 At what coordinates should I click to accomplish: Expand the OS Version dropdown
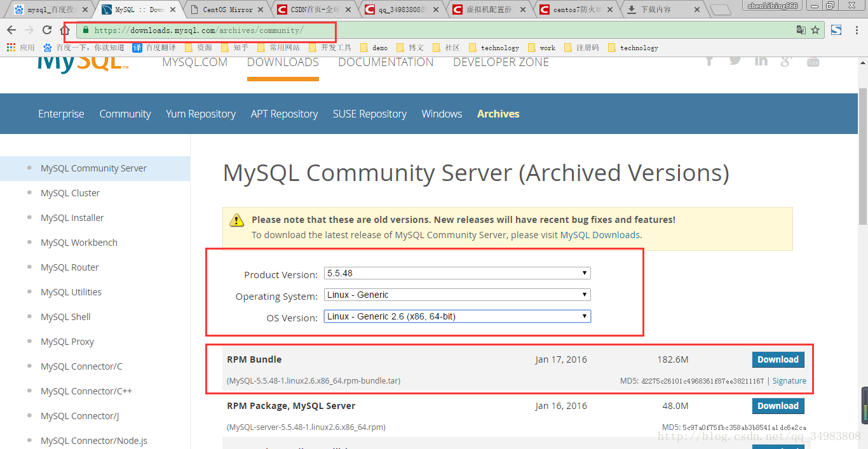(x=458, y=316)
